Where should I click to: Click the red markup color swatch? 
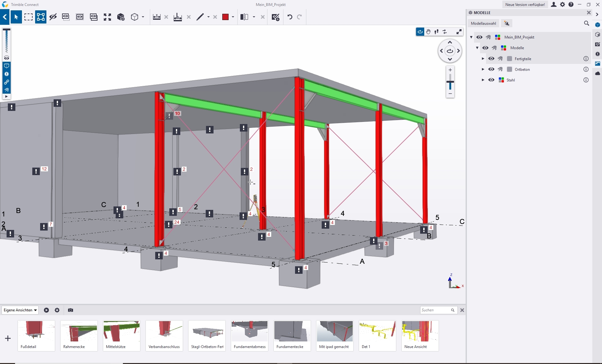coord(225,17)
